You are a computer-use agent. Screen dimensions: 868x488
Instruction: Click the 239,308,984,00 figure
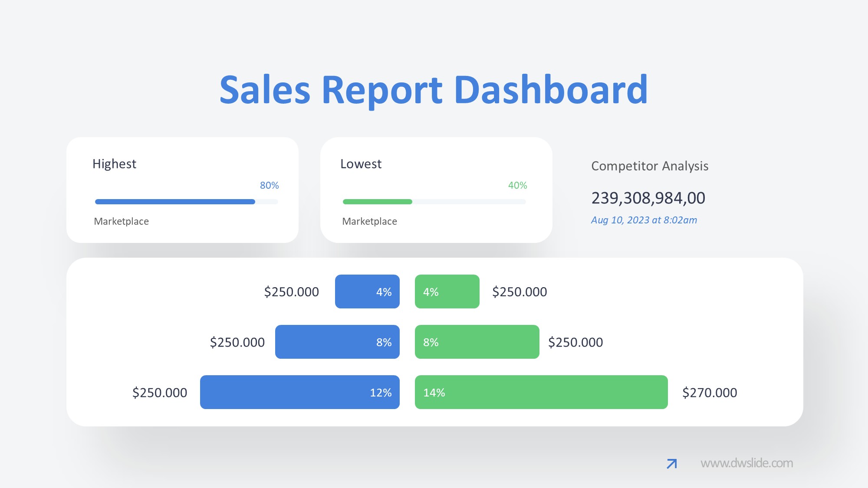pos(648,198)
